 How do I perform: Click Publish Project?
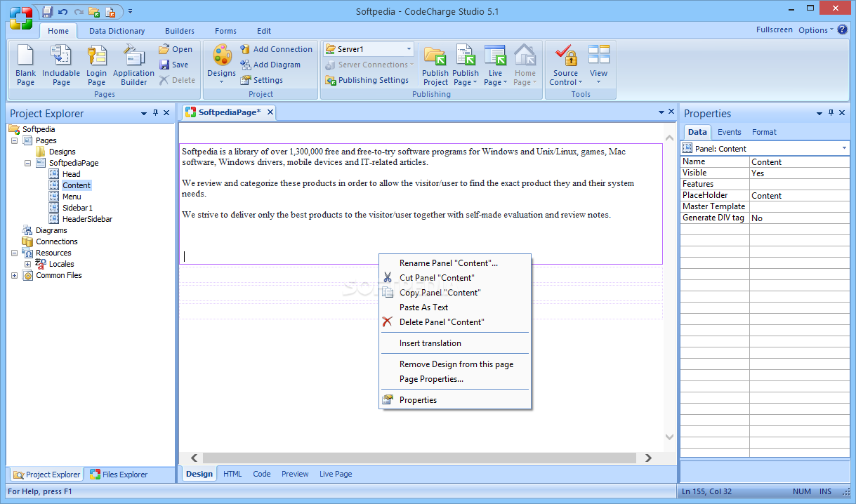click(435, 65)
